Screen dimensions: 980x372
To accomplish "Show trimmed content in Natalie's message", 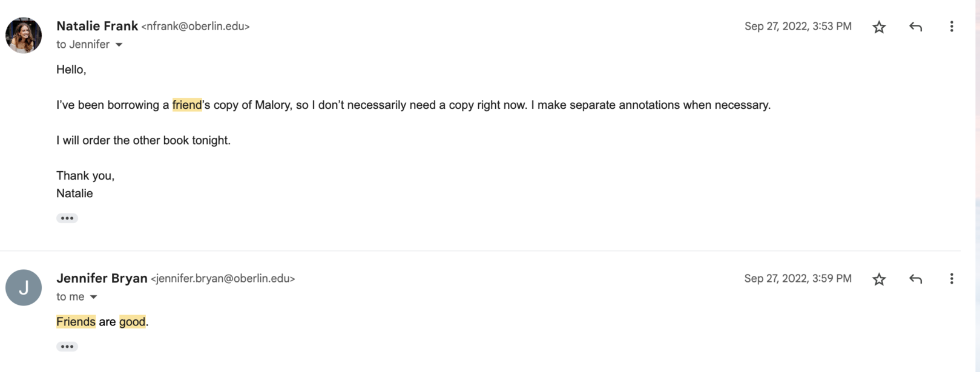I will point(67,218).
